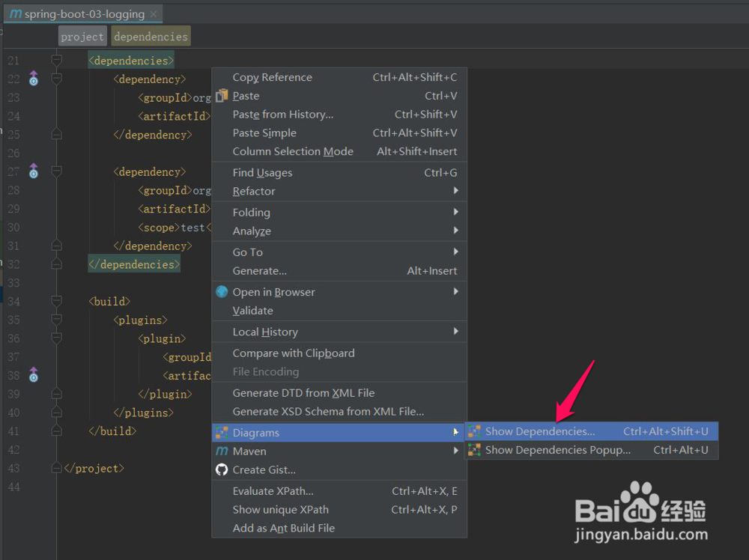Viewport: 749px width, 560px height.
Task: Click the Paste clipboard icon in context menu
Action: point(221,96)
